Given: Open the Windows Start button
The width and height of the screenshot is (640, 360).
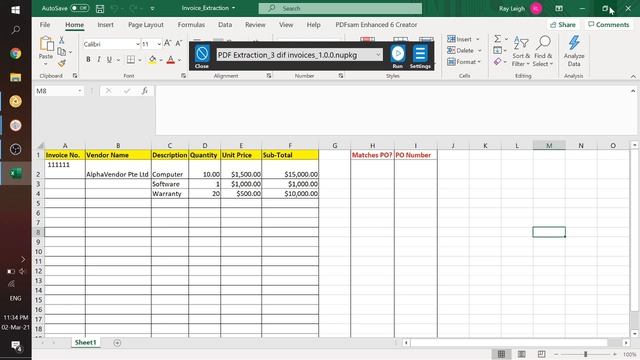Looking at the screenshot, I should click(x=16, y=9).
